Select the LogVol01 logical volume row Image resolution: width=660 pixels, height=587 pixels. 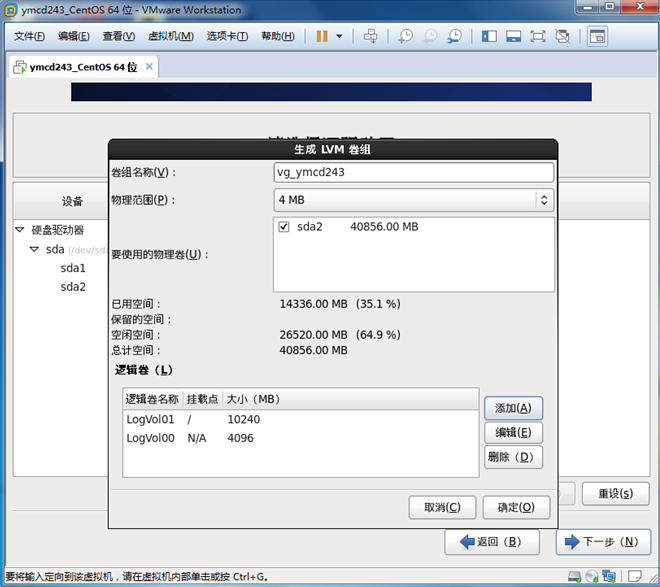[x=301, y=420]
